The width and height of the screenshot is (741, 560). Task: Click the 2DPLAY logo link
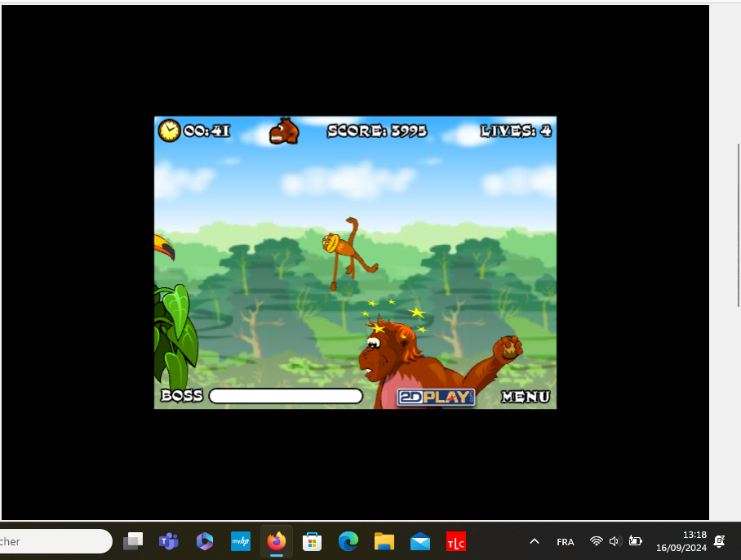[436, 398]
